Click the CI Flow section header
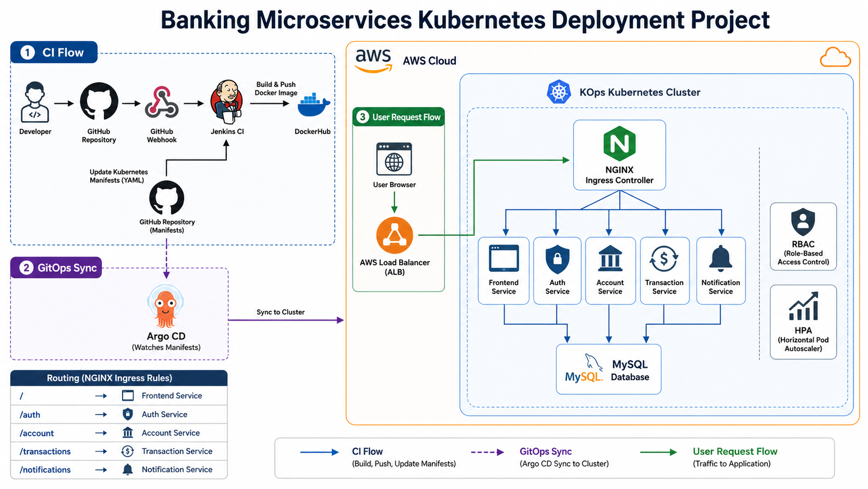Viewport: 868px width, 489px height. [54, 52]
